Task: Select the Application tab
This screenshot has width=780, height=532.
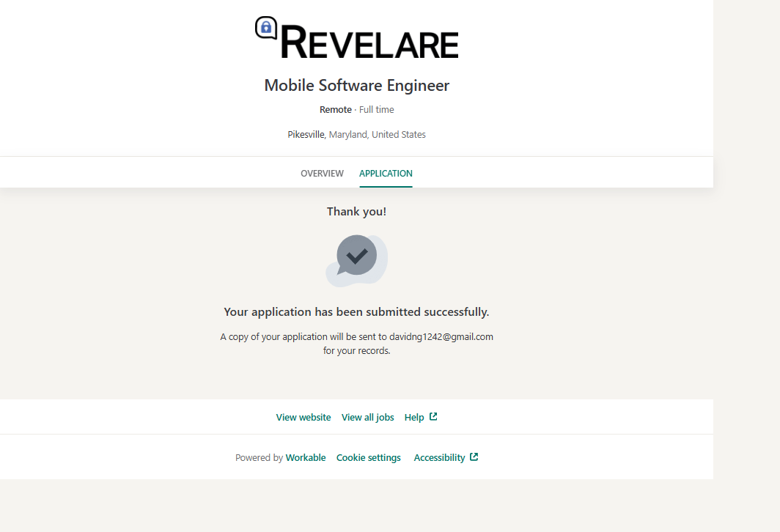Action: [386, 174]
